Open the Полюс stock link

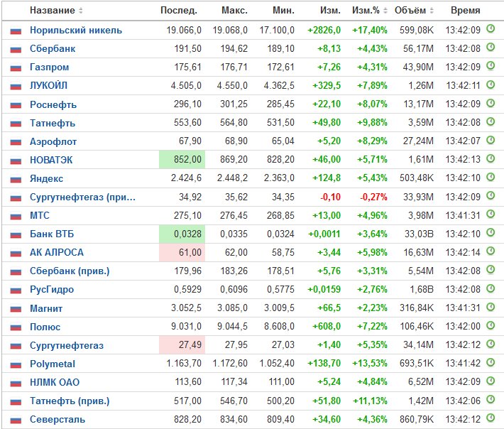(45, 327)
